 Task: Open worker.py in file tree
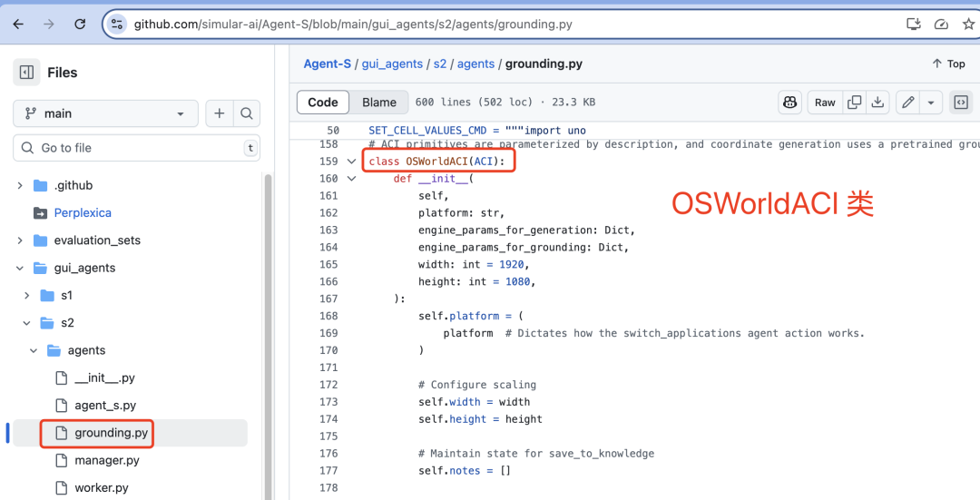pyautogui.click(x=102, y=488)
